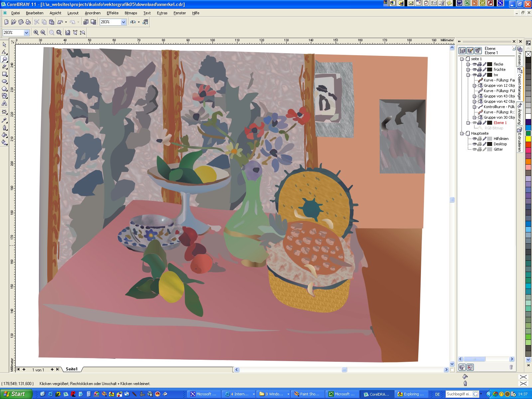
Task: Click the New document icon
Action: (x=6, y=22)
